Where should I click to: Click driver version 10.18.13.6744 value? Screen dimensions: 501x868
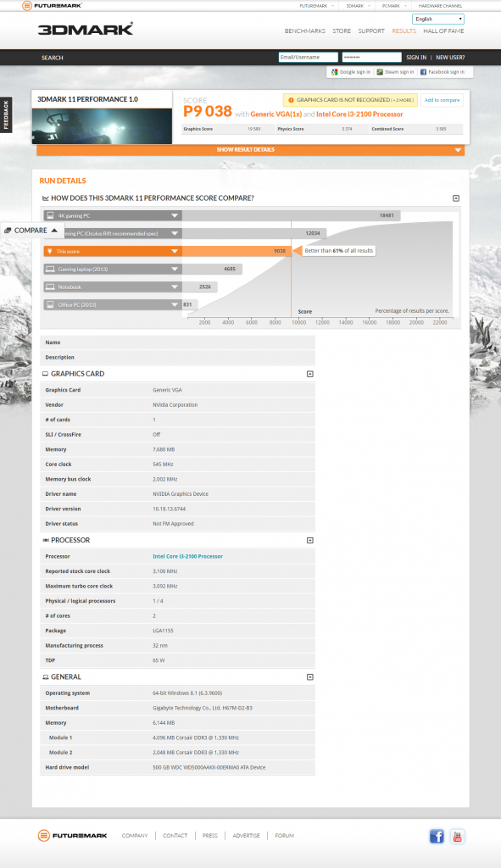pyautogui.click(x=170, y=509)
